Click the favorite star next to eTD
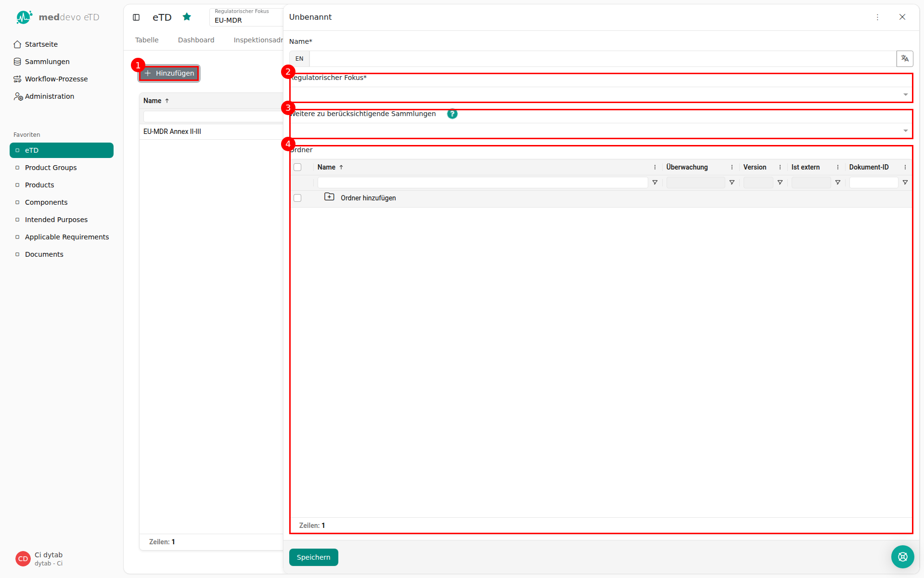The width and height of the screenshot is (924, 578). coord(187,17)
